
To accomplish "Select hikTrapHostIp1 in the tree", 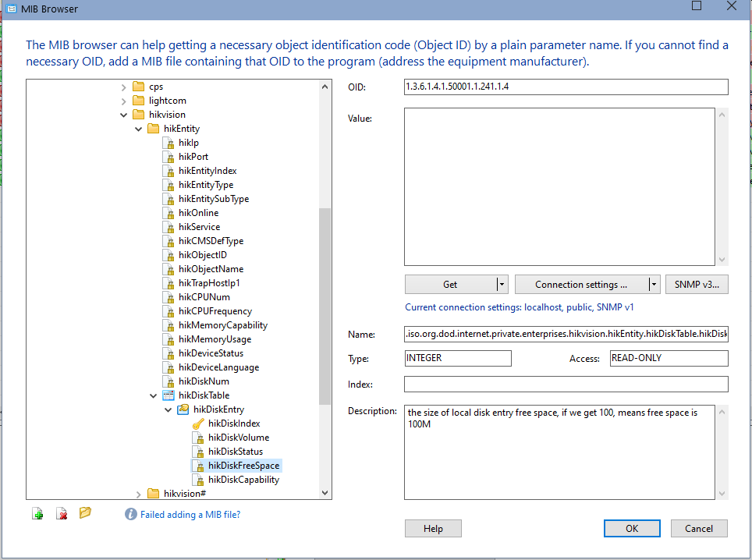I will coord(209,283).
